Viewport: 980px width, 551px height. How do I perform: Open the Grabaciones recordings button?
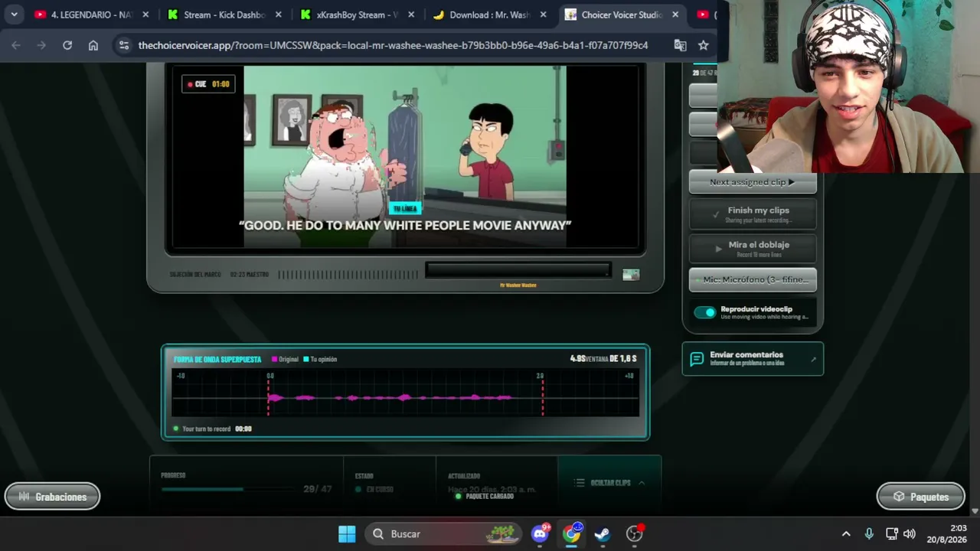[52, 497]
